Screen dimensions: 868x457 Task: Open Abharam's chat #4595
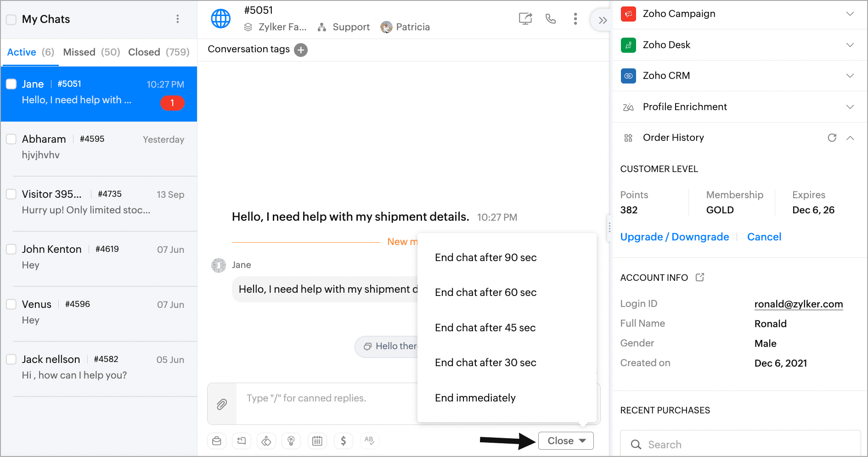pos(99,149)
